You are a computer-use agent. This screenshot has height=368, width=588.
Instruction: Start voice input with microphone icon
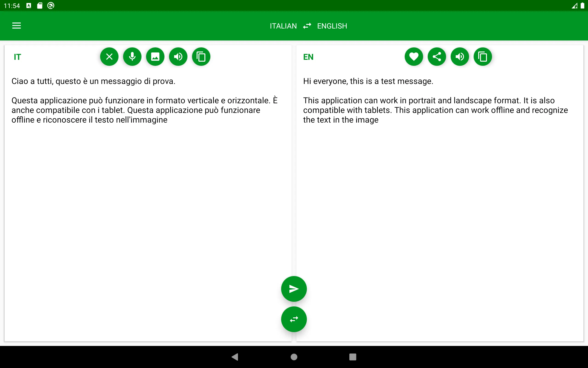tap(132, 57)
